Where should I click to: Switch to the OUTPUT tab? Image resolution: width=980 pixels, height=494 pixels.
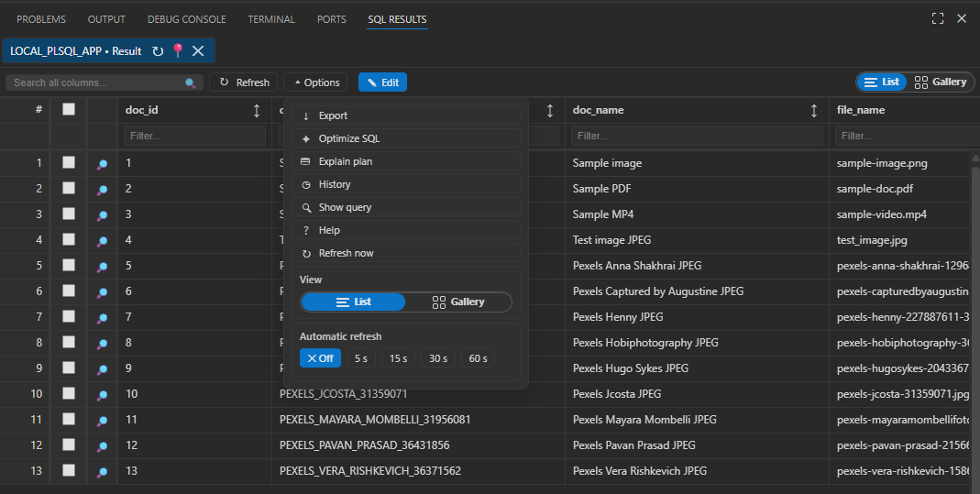pyautogui.click(x=106, y=19)
